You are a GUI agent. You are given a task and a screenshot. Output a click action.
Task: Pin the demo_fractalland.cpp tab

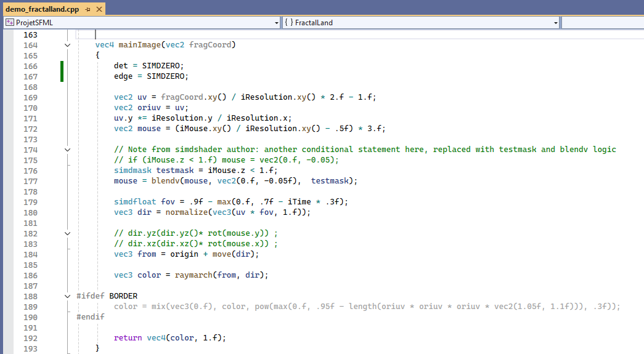click(x=88, y=9)
